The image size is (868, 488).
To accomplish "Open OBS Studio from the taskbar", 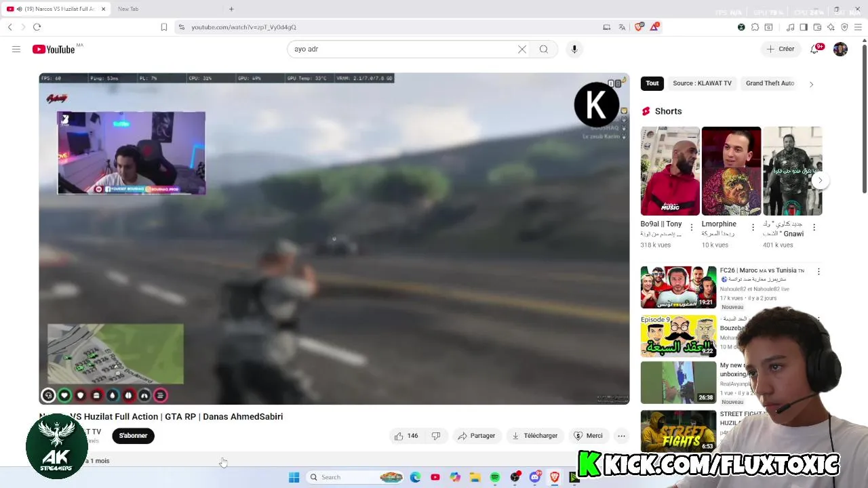I will 515,477.
